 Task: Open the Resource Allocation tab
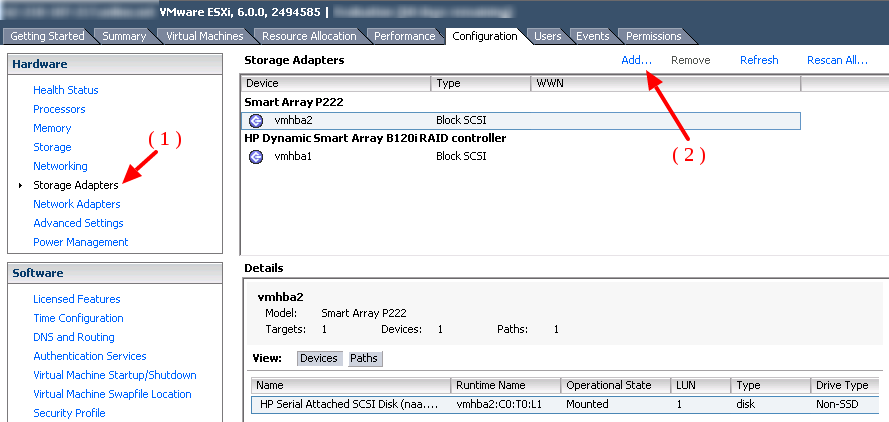(x=309, y=36)
